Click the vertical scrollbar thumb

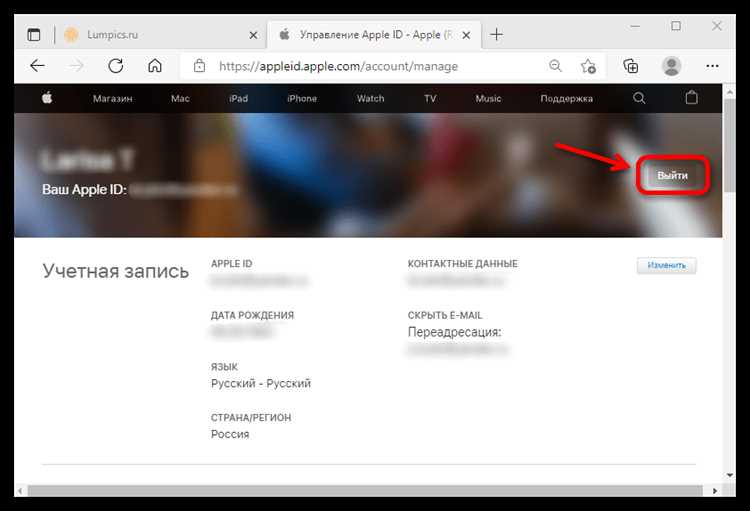point(729,145)
